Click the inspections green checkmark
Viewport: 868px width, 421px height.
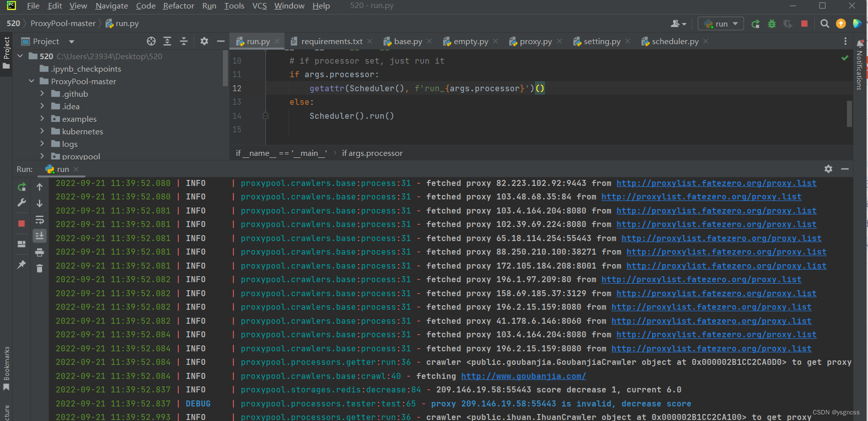(845, 58)
